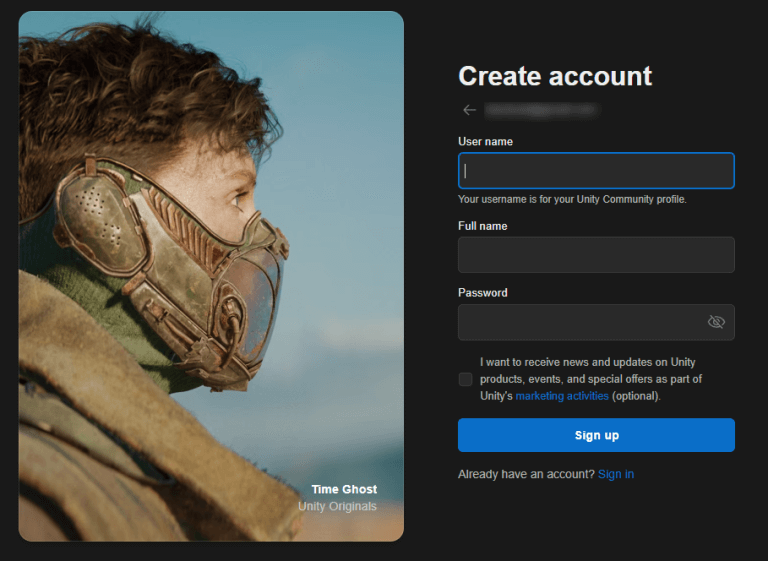Viewport: 768px width, 561px height.
Task: Click the Time Ghost promotional image
Action: click(211, 250)
